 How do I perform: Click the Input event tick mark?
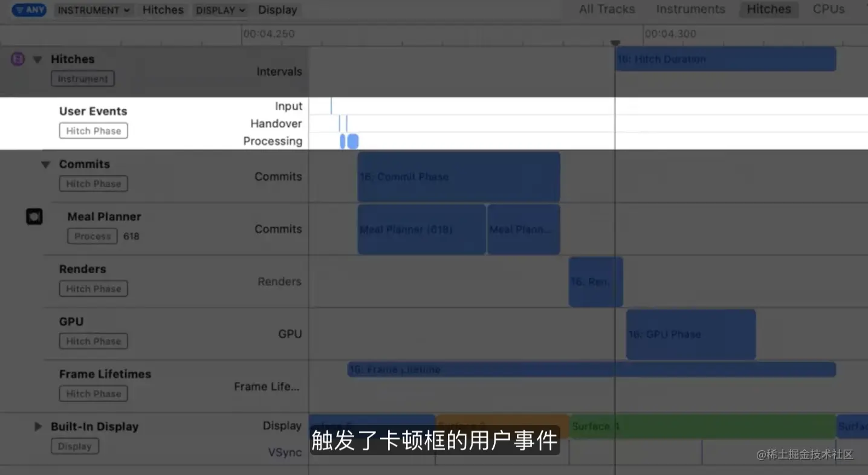coord(331,106)
